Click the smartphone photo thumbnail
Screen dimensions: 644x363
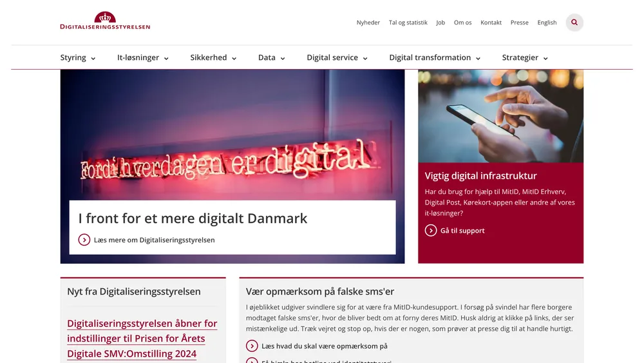[500, 116]
